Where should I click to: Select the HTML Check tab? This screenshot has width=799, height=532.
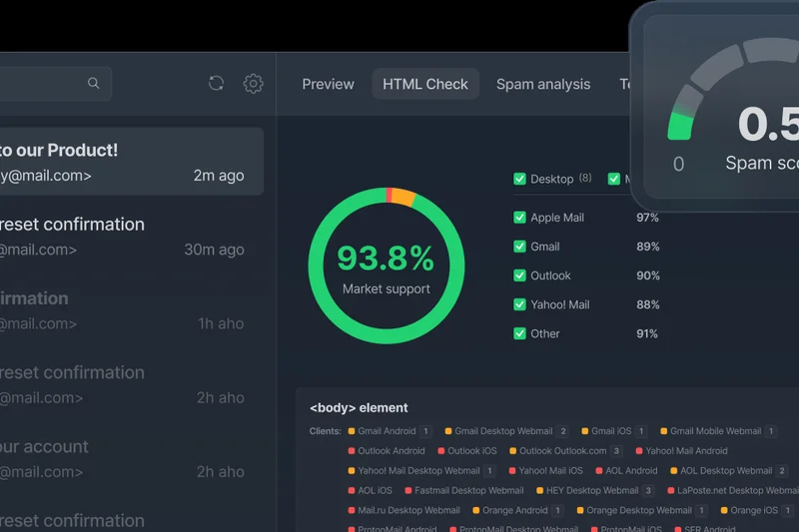point(425,84)
